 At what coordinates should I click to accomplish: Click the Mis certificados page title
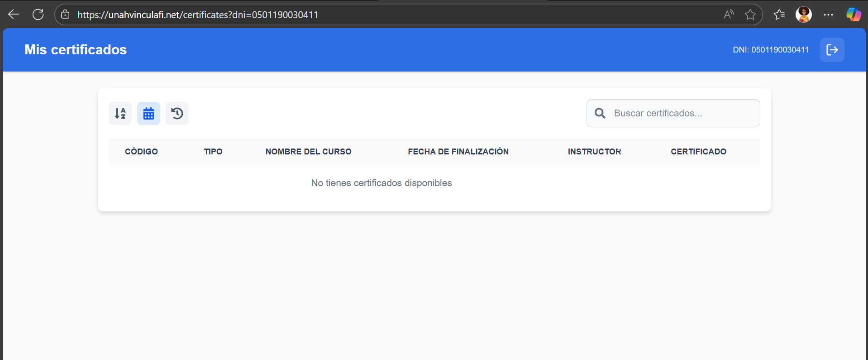pyautogui.click(x=76, y=50)
